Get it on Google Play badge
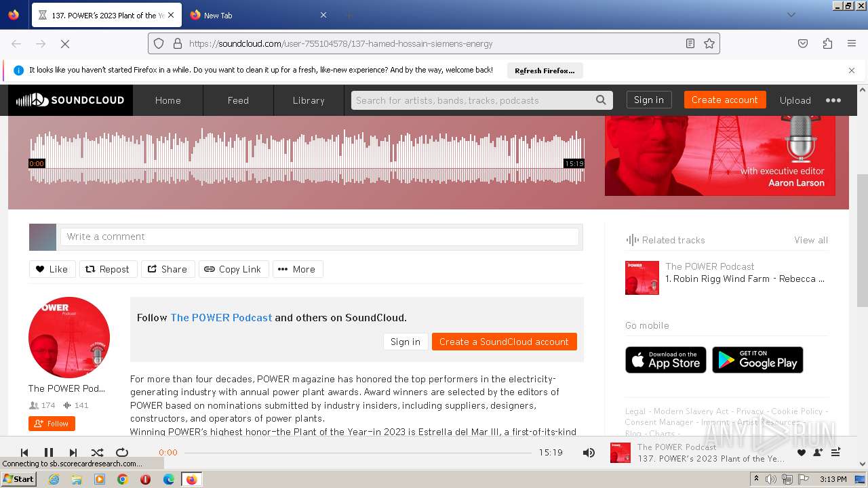The width and height of the screenshot is (868, 488). pyautogui.click(x=757, y=360)
